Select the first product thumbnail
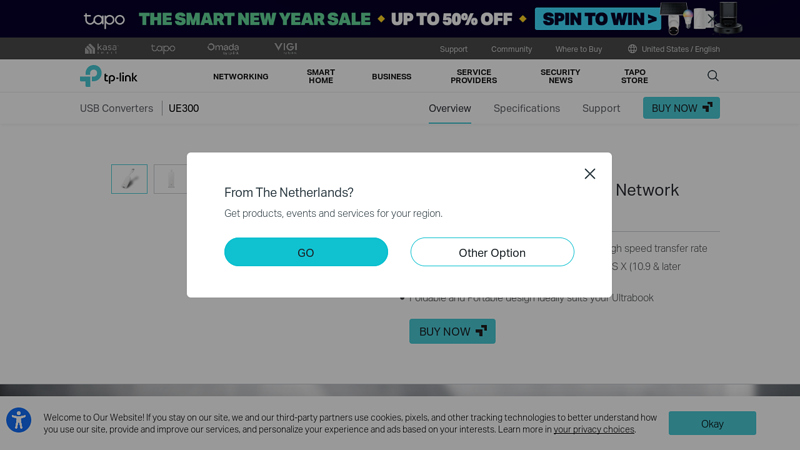The height and width of the screenshot is (450, 800). click(129, 179)
